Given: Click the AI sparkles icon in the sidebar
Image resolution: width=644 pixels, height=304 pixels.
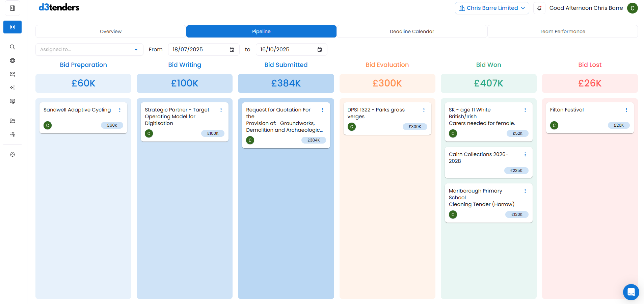Looking at the screenshot, I should (12, 87).
